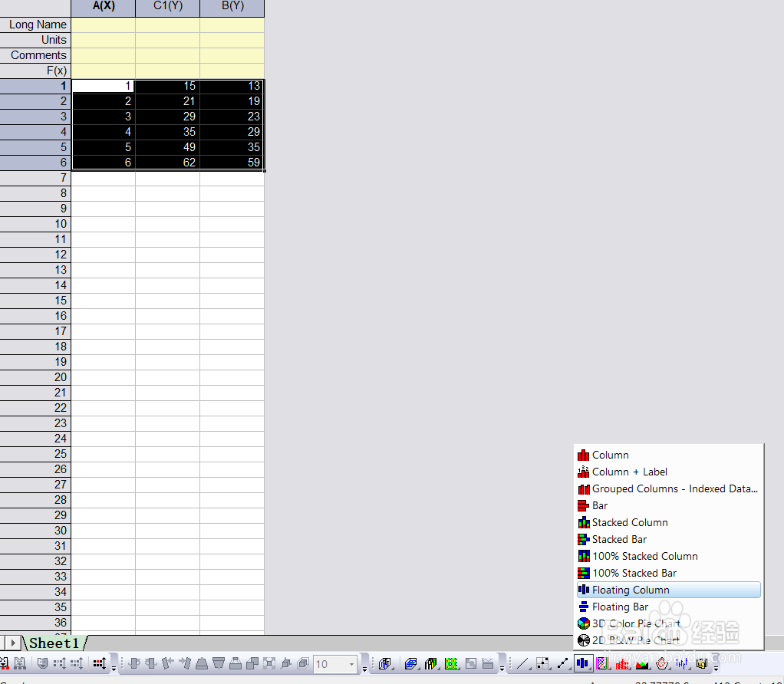Image resolution: width=784 pixels, height=684 pixels.
Task: Click the sheet tab scroll right arrow
Action: pos(14,643)
